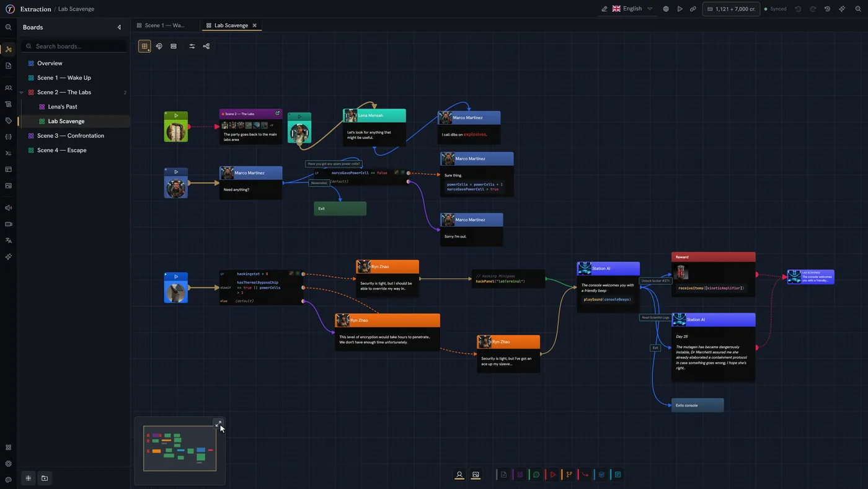
Task: Click the auto-layout tree icon in canvas toolbar
Action: pyautogui.click(x=206, y=46)
